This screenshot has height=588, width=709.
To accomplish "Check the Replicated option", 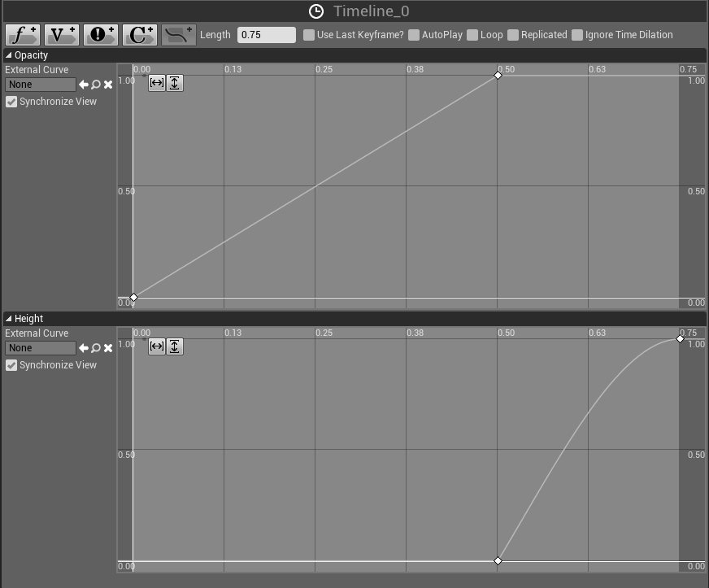I will pos(513,35).
